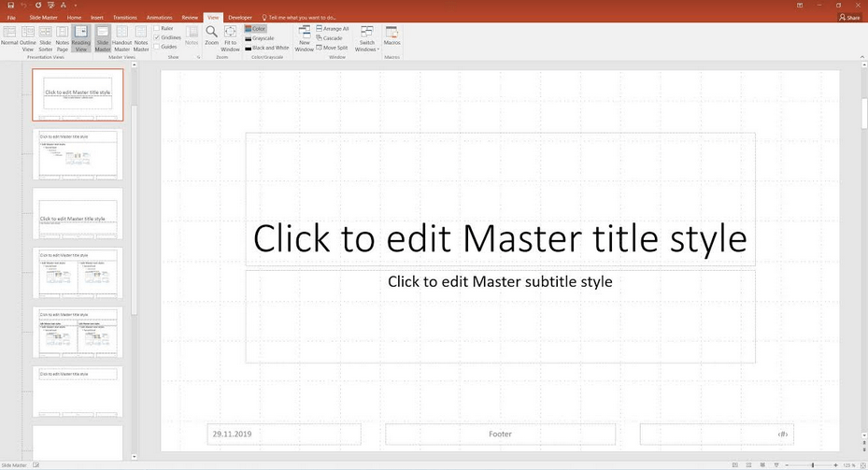The height and width of the screenshot is (470, 868).
Task: Switch to Normal view
Action: click(x=9, y=38)
